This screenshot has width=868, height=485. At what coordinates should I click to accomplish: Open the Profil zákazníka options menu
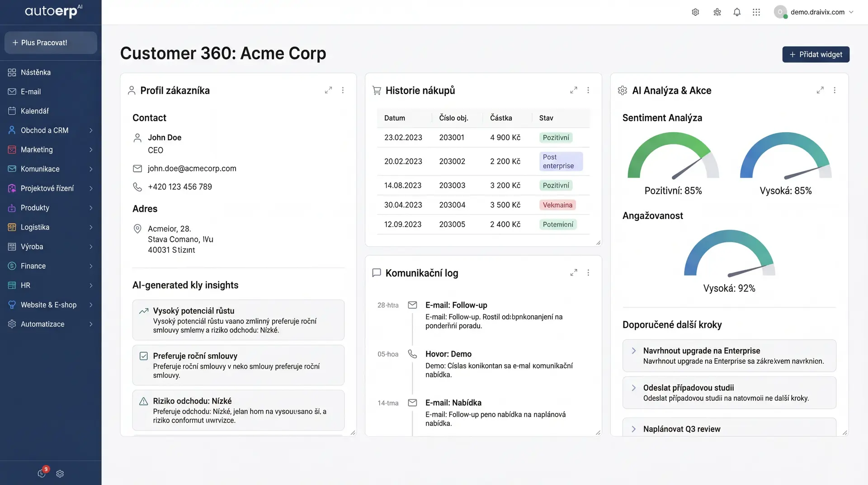(x=343, y=90)
